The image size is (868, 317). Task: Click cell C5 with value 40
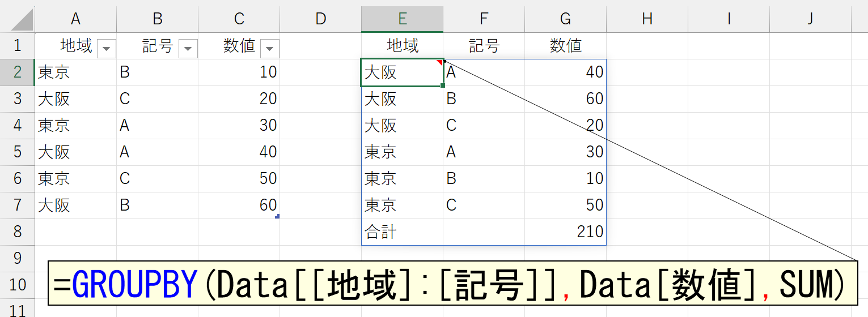click(x=239, y=152)
